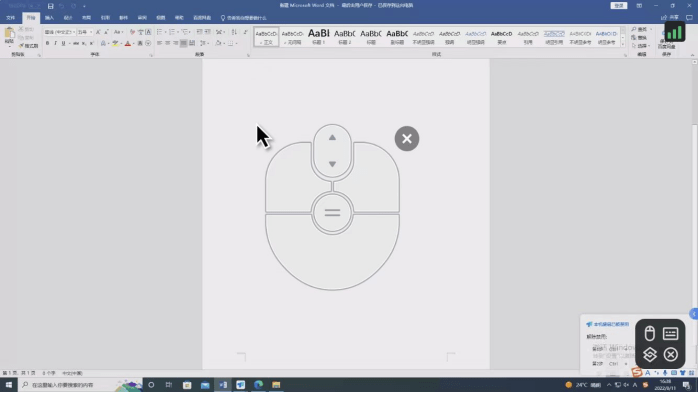
Task: Open the Change Case Aa dropdown
Action: click(x=118, y=32)
